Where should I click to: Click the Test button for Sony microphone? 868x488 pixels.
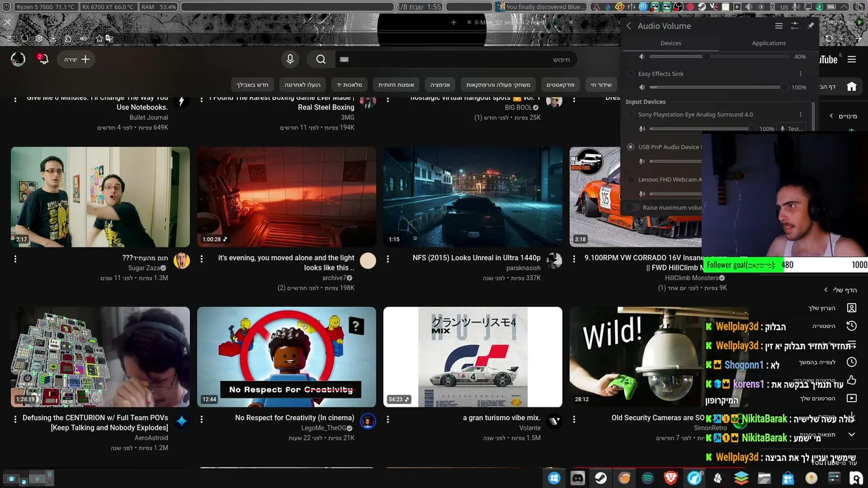coord(791,129)
